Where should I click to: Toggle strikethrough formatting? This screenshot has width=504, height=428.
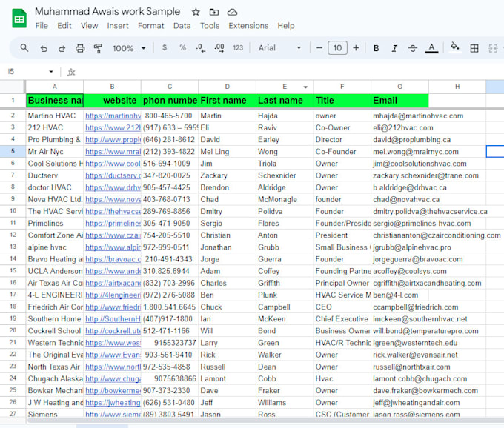click(413, 48)
